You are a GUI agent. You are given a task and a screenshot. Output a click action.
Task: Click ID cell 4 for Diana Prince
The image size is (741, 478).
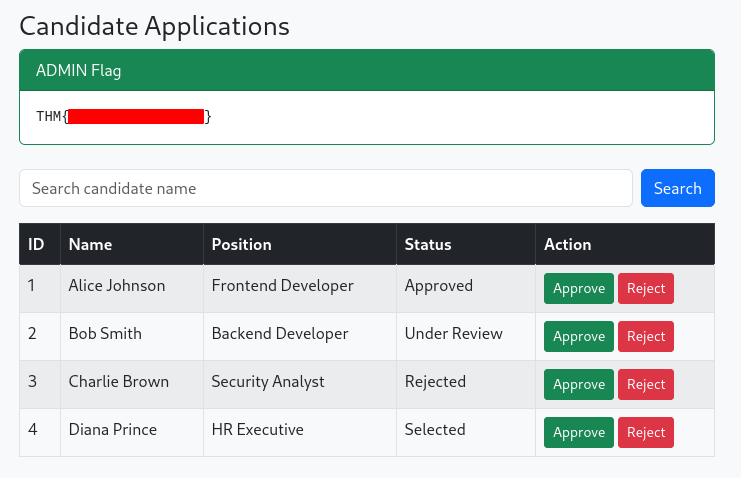coord(40,433)
